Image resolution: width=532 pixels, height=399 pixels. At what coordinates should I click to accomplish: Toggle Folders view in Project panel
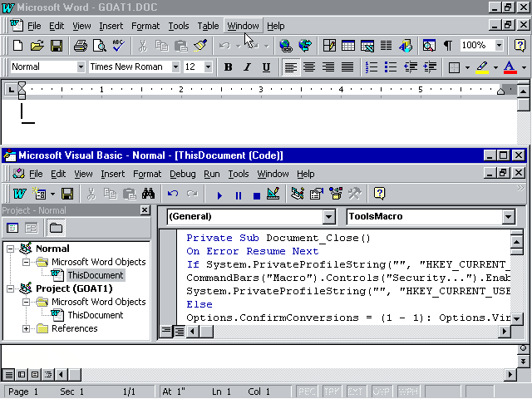(56, 228)
